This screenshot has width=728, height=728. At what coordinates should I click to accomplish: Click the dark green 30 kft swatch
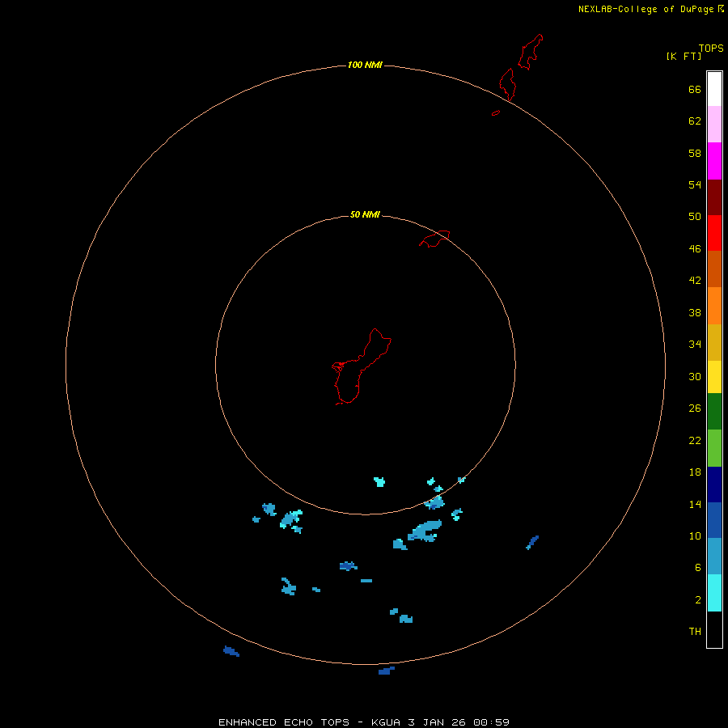click(714, 412)
